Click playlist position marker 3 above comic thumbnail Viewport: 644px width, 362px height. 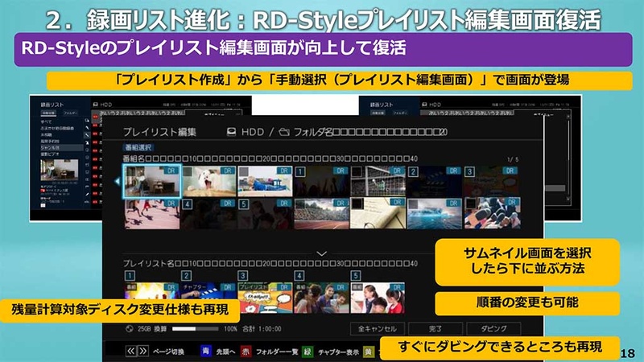click(243, 276)
